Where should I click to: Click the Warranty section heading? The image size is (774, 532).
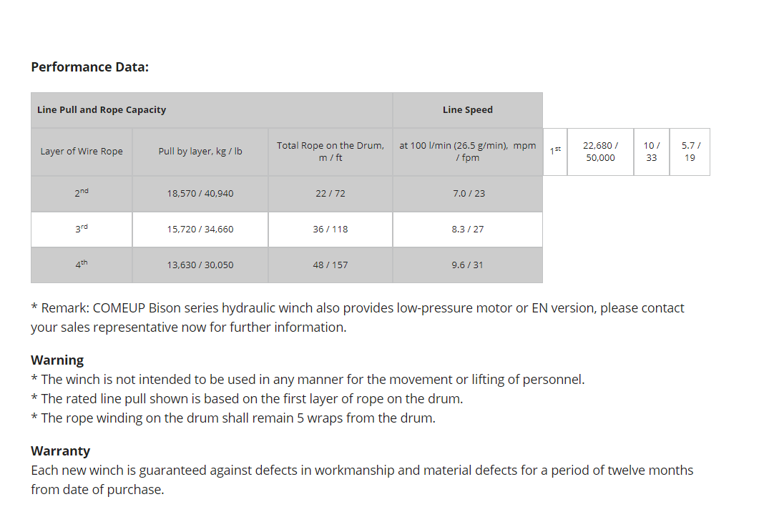pyautogui.click(x=60, y=451)
